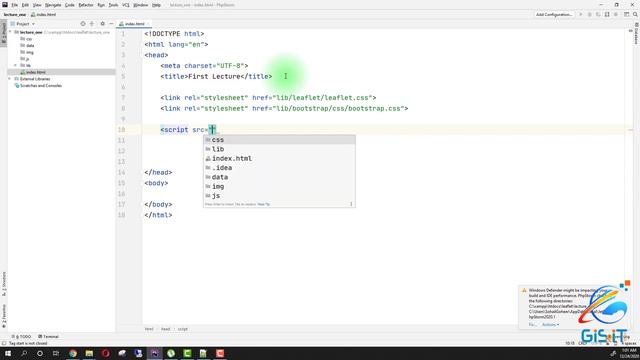Select .idea in the completion popup
The width and height of the screenshot is (640, 360).
[279, 168]
